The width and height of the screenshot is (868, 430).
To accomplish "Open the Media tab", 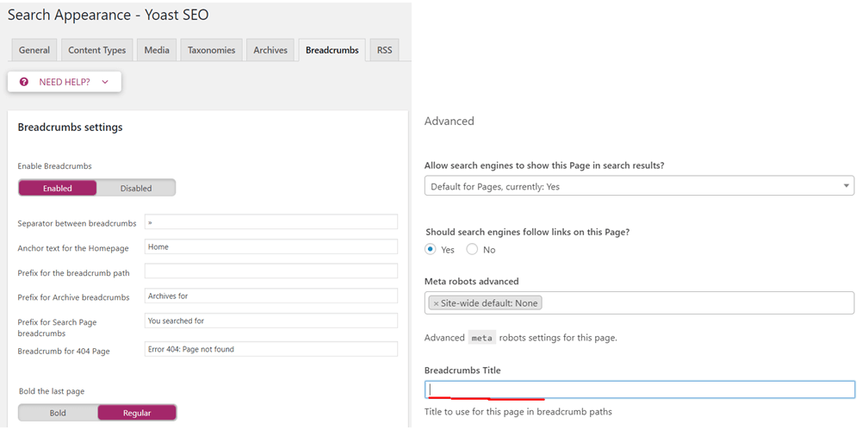I will coord(157,50).
